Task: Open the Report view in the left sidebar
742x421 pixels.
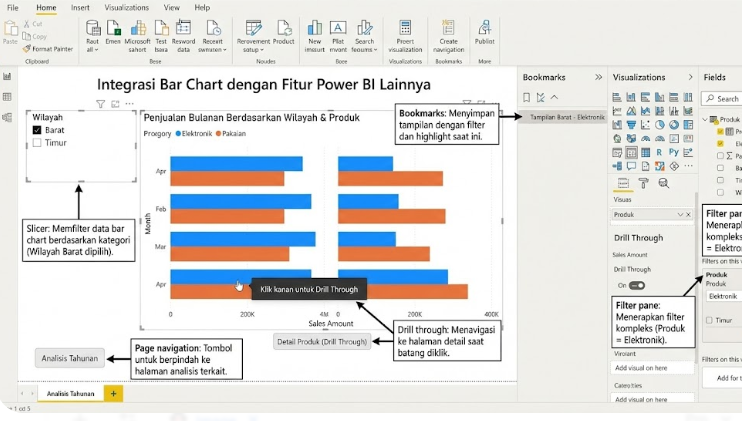Action: point(7,76)
